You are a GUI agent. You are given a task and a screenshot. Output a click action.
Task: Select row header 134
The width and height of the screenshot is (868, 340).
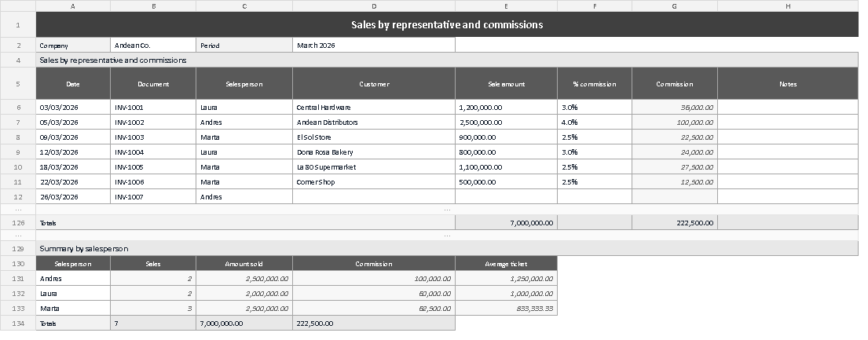(x=18, y=324)
